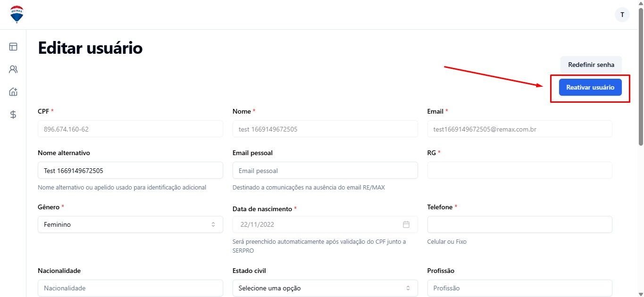Expand the Gênero dropdown showing Feminino
This screenshot has width=644, height=297.
130,224
